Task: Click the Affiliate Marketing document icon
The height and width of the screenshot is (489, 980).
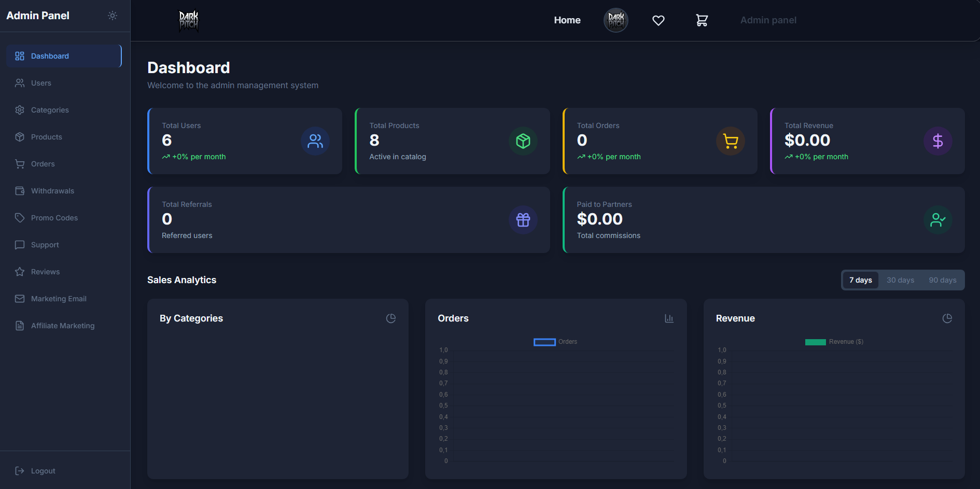Action: (x=20, y=326)
